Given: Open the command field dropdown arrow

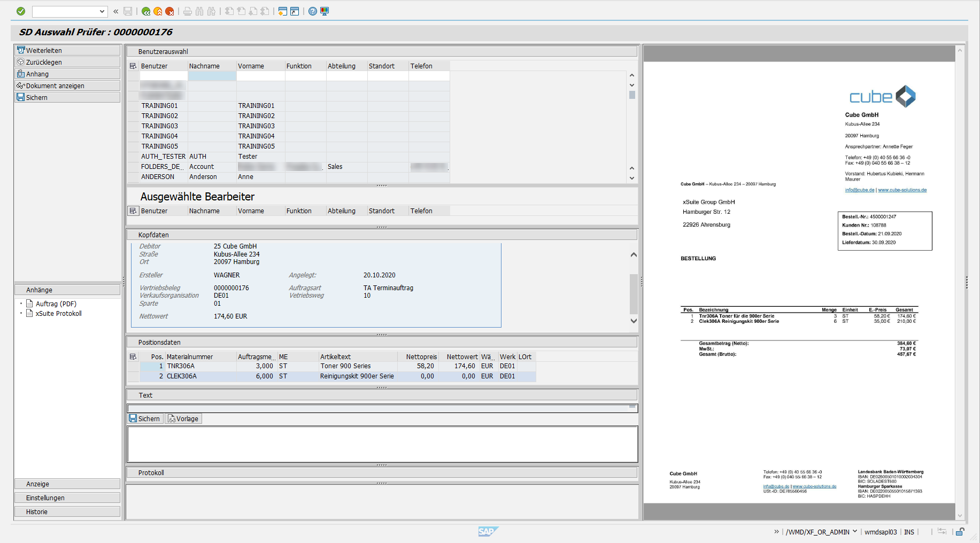Looking at the screenshot, I should (x=103, y=11).
